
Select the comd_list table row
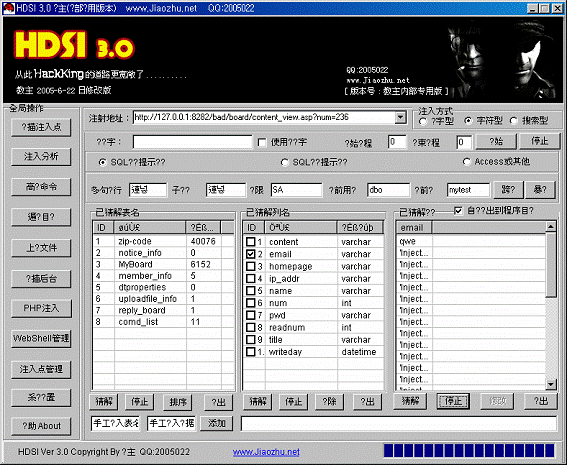[x=163, y=322]
